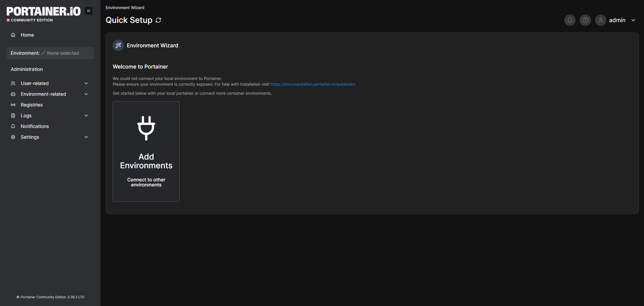Click the Environment Wizard breadcrumb
Screen dimensions: 644x306
tap(125, 8)
